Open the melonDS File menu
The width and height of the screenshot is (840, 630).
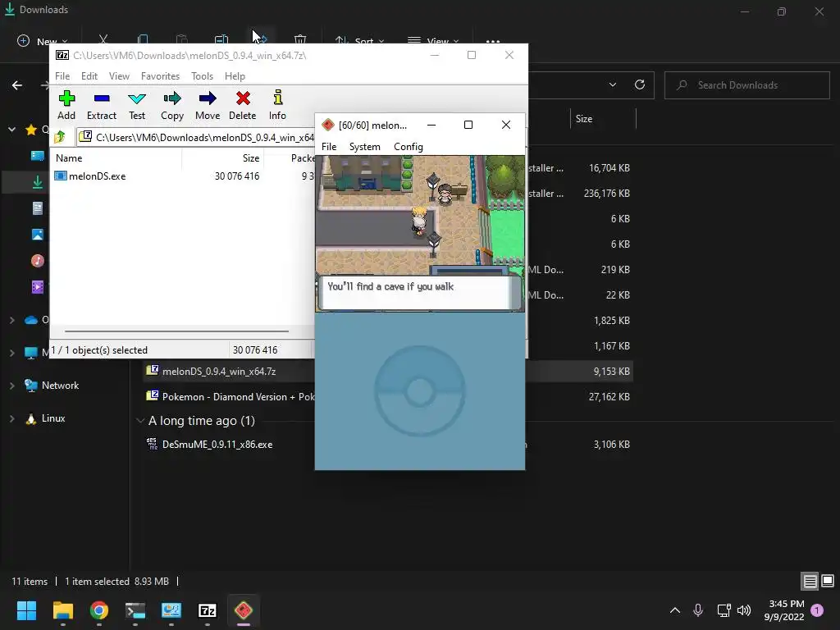point(329,147)
